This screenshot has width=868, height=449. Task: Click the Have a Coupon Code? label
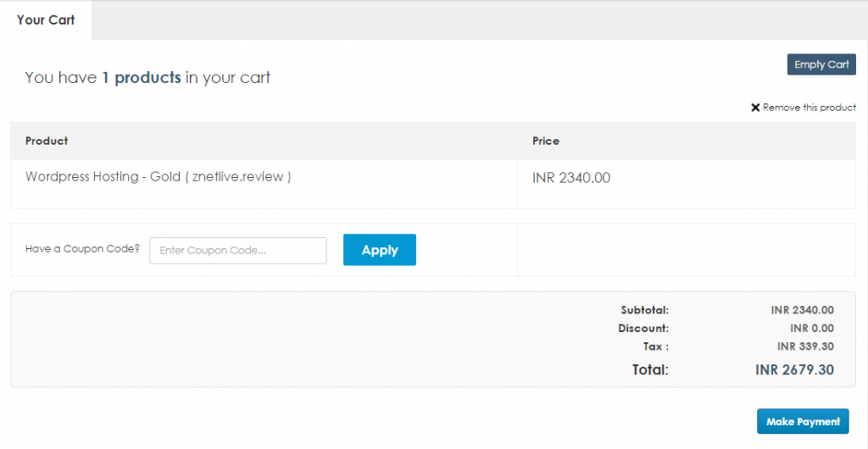[82, 249]
